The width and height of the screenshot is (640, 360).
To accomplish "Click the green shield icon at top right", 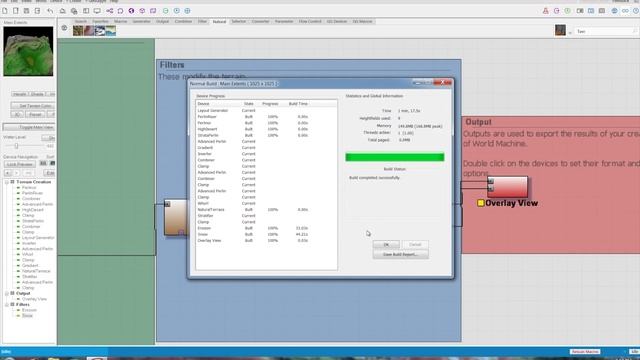I will [568, 11].
